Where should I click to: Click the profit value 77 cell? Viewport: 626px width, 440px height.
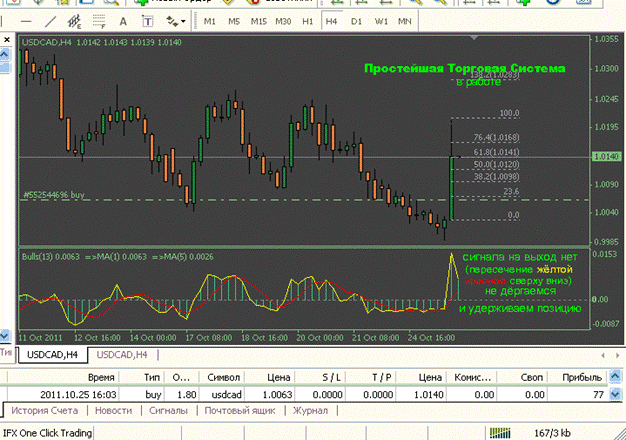[598, 395]
